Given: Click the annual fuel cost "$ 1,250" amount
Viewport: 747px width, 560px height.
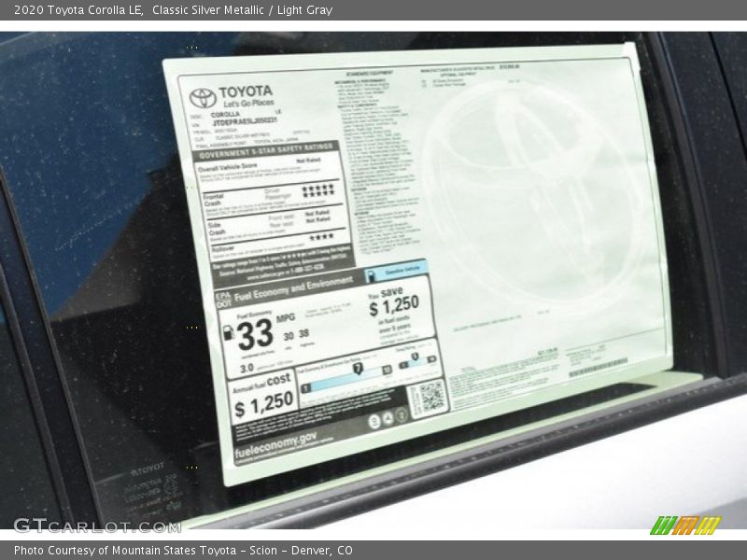Looking at the screenshot, I should click(x=263, y=405).
